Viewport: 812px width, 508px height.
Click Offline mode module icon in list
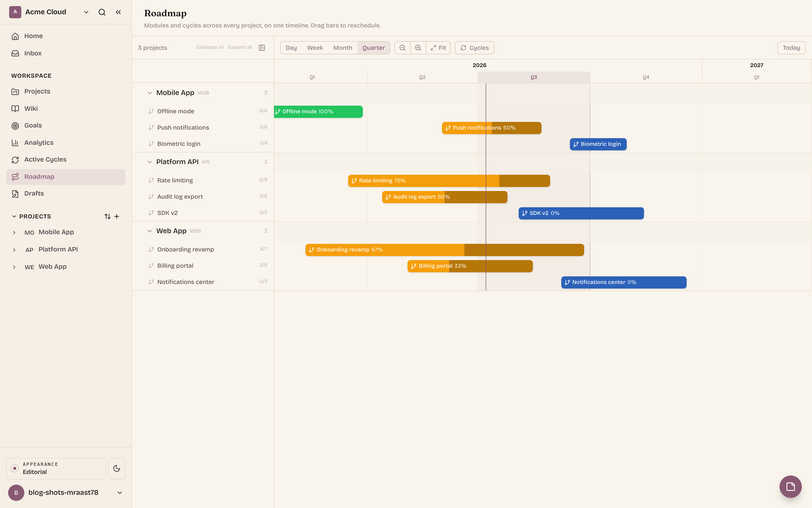pos(151,111)
